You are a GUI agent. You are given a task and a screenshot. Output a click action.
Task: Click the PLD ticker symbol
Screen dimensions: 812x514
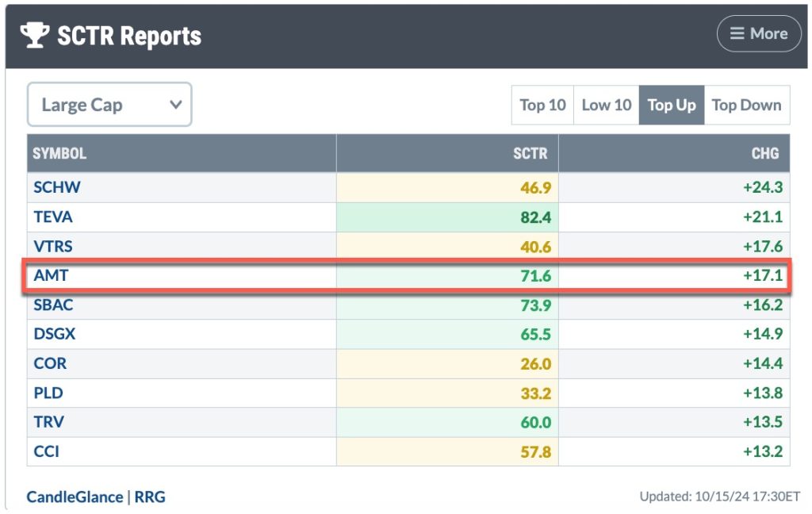click(x=48, y=393)
